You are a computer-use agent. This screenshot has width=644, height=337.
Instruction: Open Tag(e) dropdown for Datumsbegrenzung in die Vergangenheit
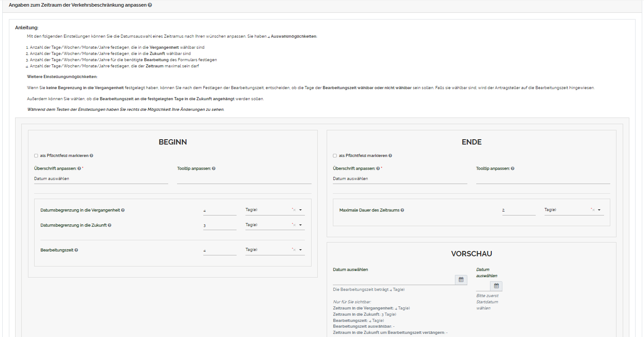point(300,210)
